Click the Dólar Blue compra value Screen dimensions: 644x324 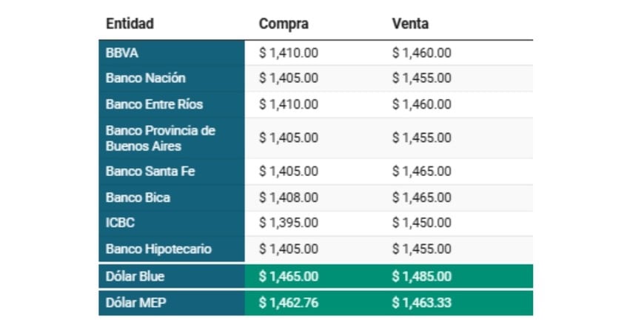click(x=289, y=277)
